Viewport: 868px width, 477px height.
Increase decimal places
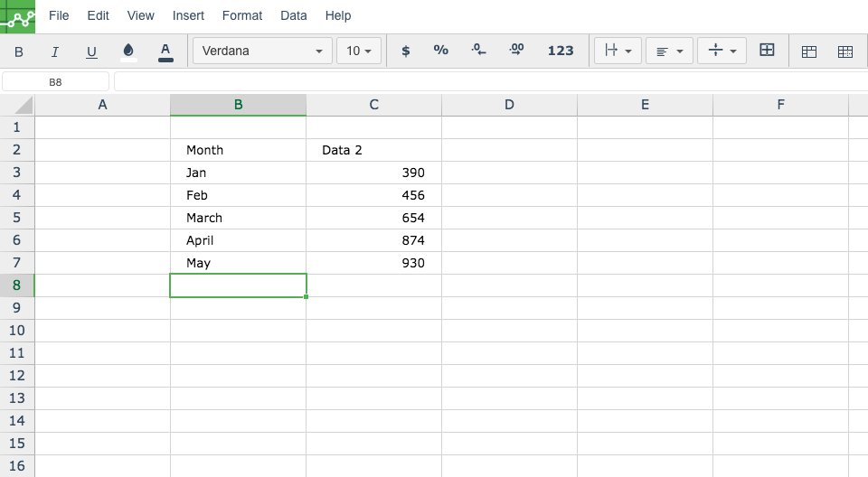(x=516, y=51)
